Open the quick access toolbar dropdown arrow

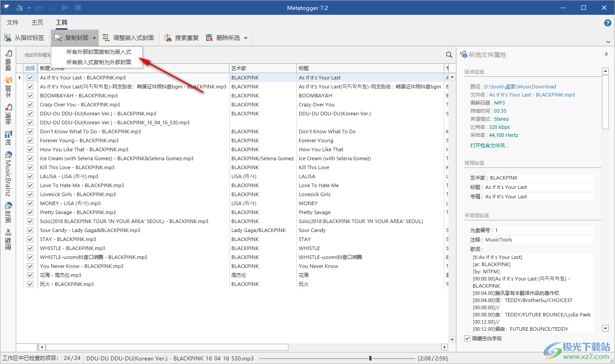coord(29,8)
